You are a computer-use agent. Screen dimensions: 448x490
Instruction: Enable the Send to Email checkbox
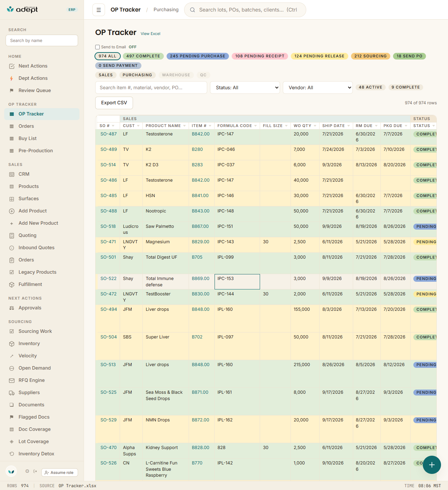point(98,47)
